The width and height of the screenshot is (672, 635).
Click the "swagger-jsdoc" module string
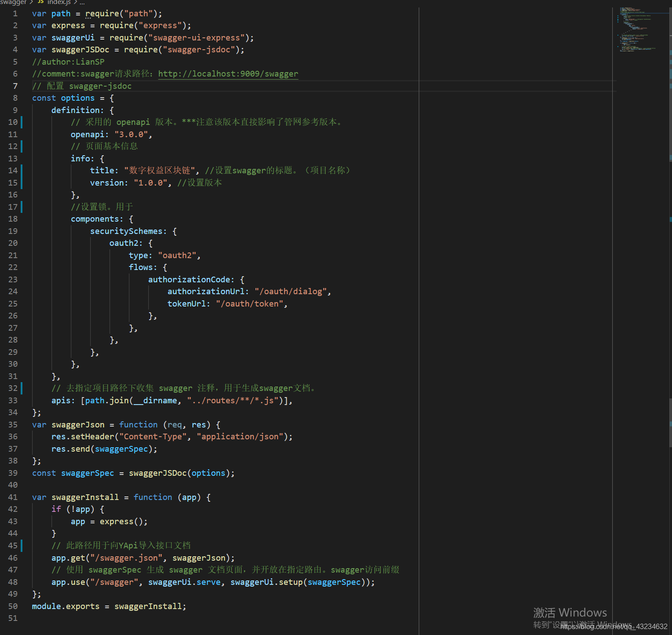pyautogui.click(x=199, y=50)
